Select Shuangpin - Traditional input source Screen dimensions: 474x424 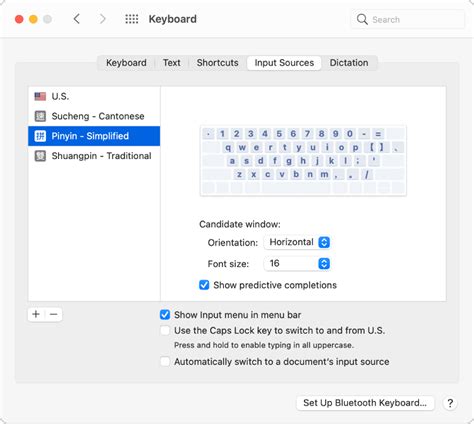[x=94, y=156]
